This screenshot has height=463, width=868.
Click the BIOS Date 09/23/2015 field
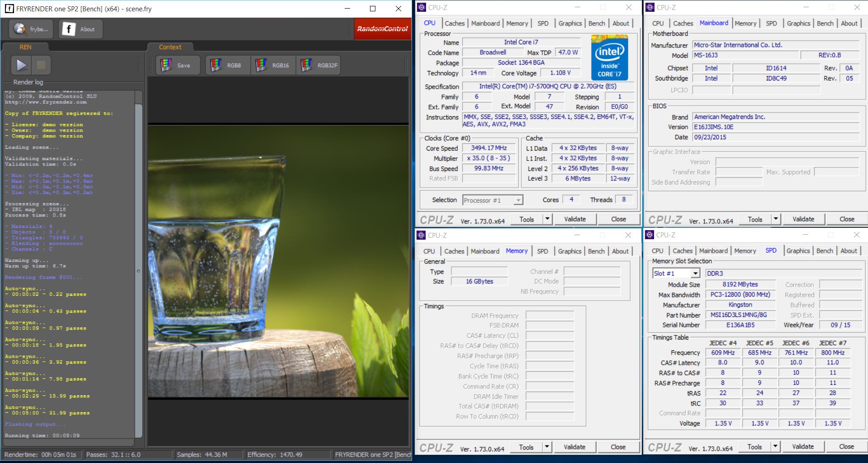[776, 137]
